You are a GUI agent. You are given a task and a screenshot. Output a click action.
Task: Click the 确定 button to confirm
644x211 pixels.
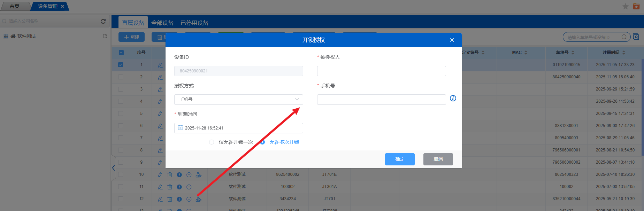(400, 159)
